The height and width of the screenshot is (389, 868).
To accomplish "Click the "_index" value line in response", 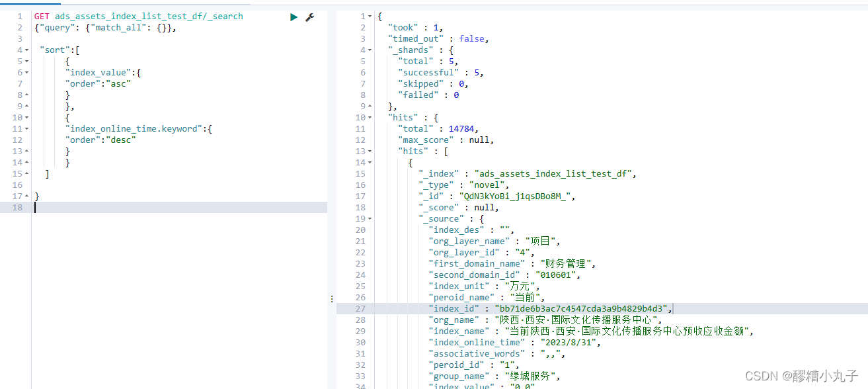I will tap(527, 174).
